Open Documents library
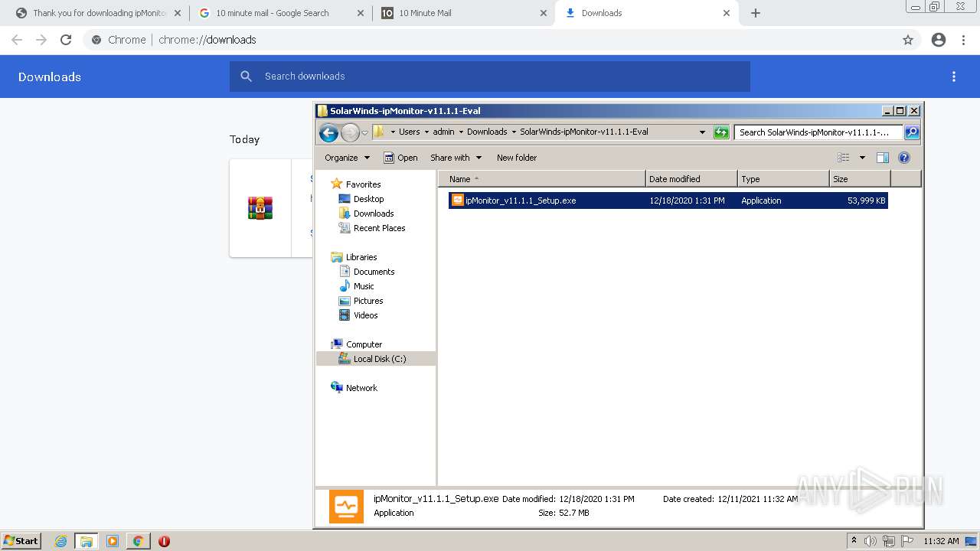The image size is (980, 551). [x=374, y=272]
